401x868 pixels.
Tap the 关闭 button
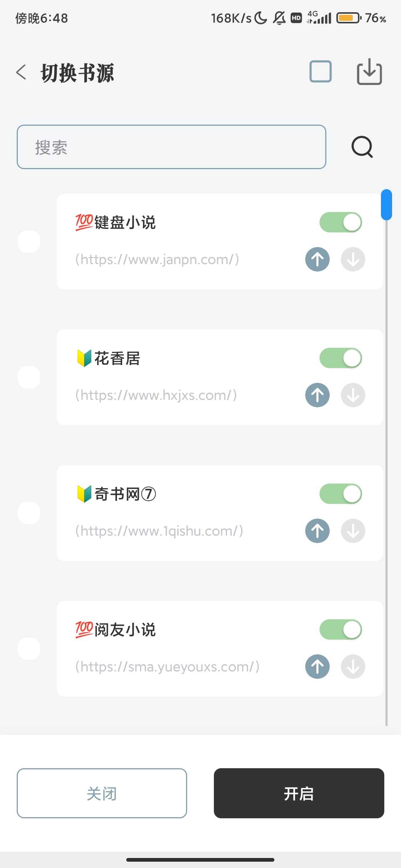(x=102, y=793)
